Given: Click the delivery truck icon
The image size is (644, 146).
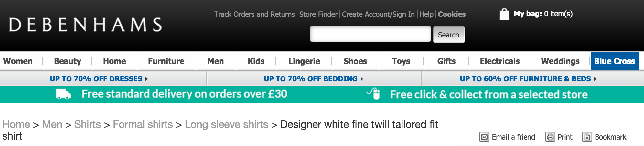Looking at the screenshot, I should [x=63, y=94].
